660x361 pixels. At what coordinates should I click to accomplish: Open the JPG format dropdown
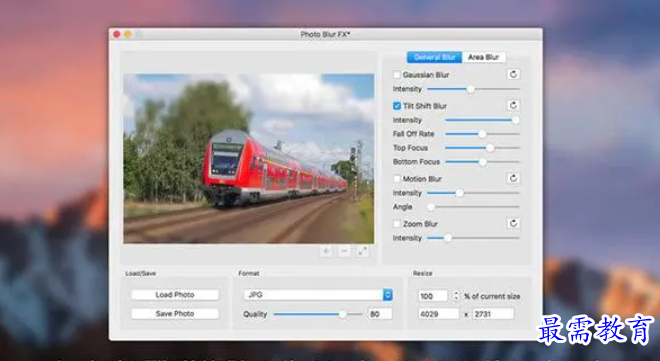[318, 295]
